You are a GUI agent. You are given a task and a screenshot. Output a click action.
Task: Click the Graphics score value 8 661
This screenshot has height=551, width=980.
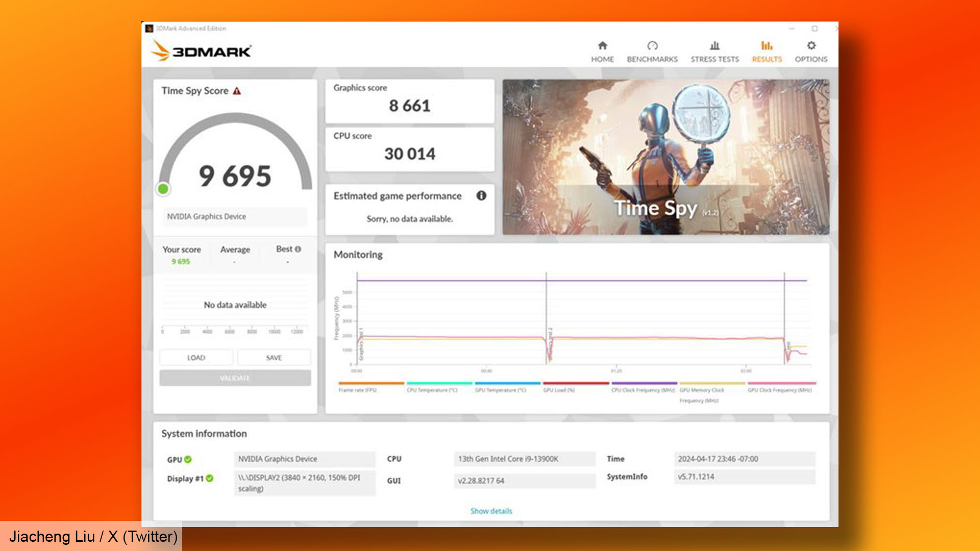[409, 106]
